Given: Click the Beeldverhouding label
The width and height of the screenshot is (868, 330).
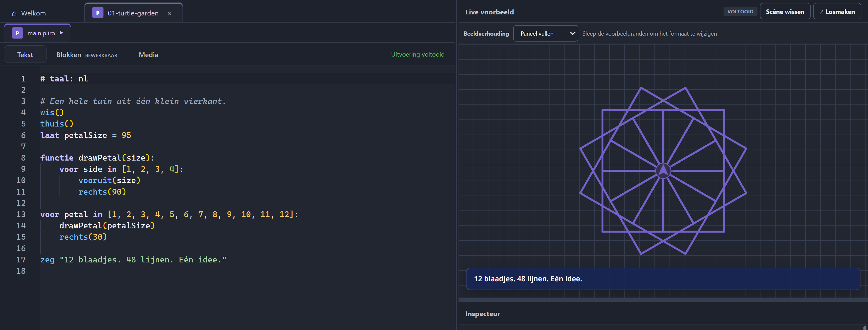Looking at the screenshot, I should pos(486,34).
